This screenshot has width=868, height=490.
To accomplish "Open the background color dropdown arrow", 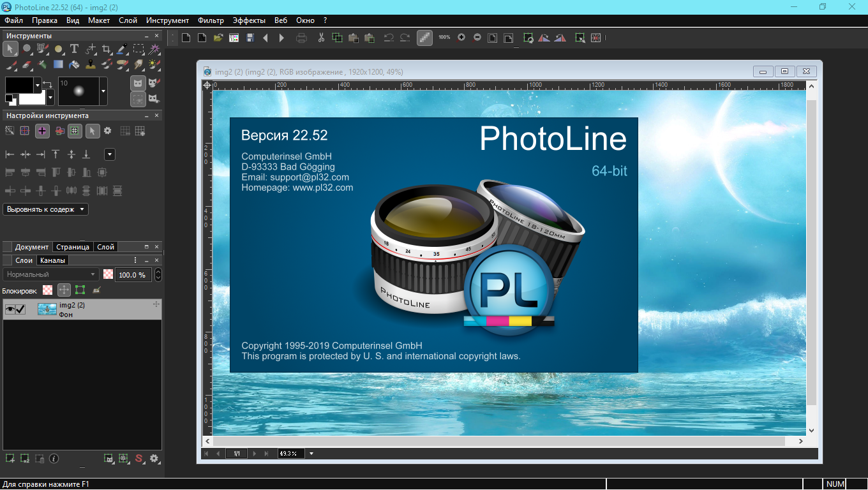I will (50, 98).
